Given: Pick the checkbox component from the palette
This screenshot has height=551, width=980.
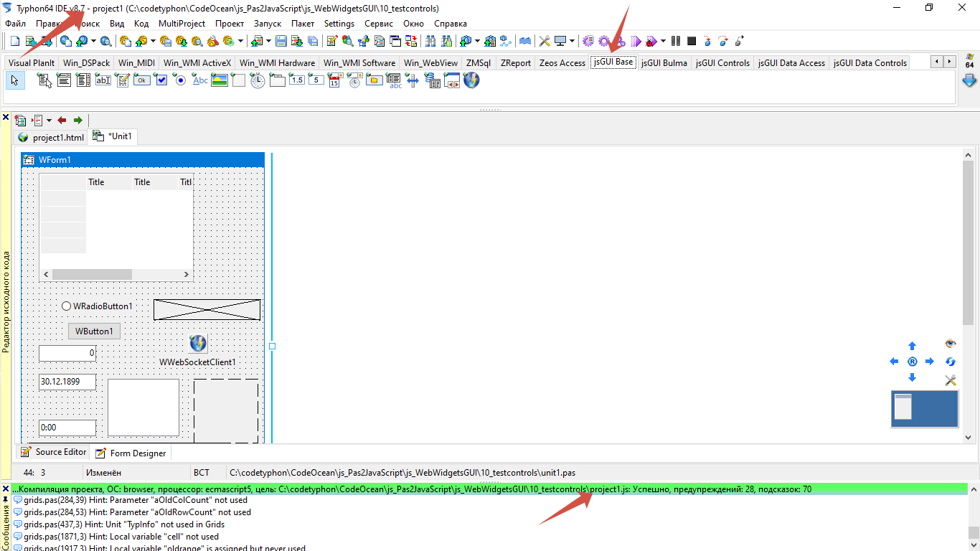Looking at the screenshot, I should point(161,80).
